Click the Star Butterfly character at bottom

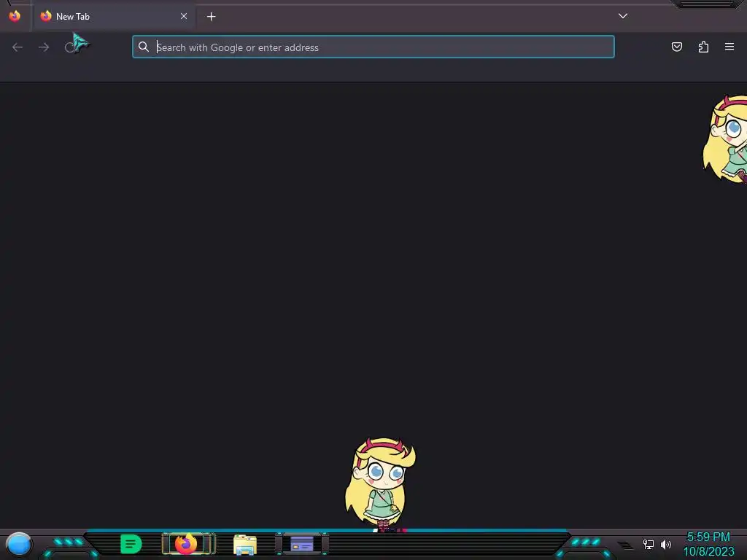pos(381,483)
